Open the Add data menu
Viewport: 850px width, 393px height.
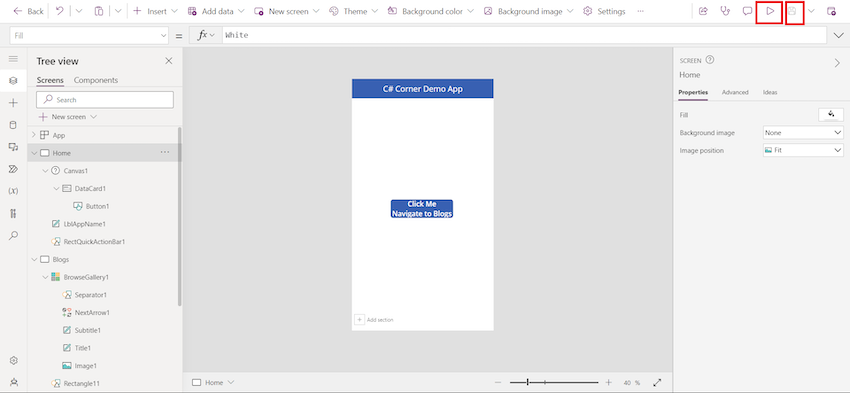coord(216,11)
